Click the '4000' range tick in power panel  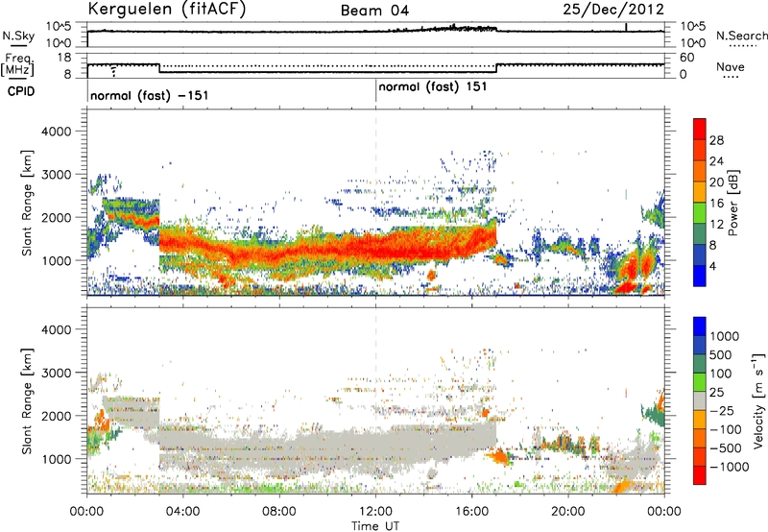tap(57, 132)
